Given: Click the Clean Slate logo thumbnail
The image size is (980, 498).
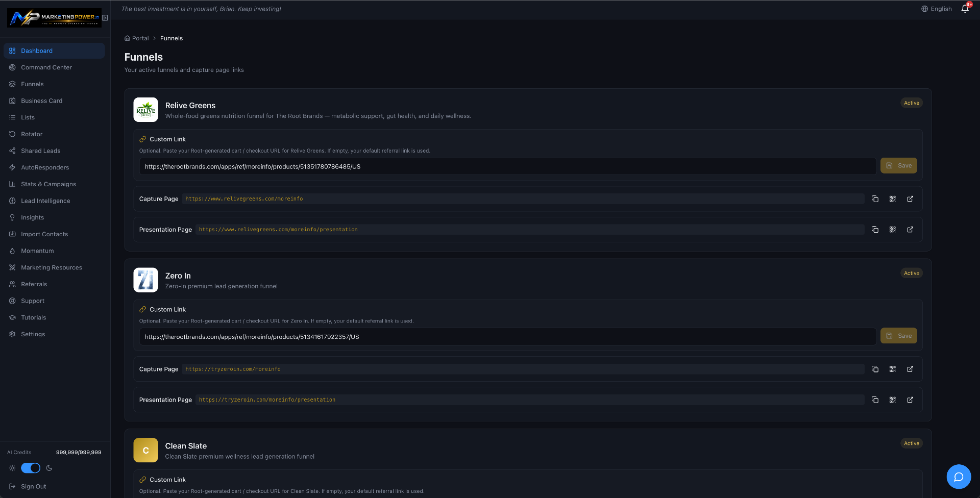Looking at the screenshot, I should [146, 450].
